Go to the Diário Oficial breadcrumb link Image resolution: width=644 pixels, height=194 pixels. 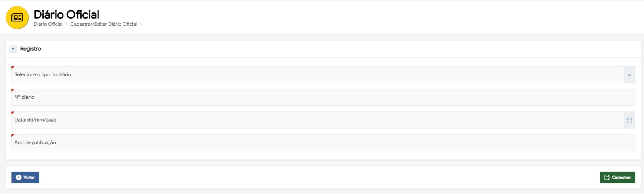tap(48, 24)
